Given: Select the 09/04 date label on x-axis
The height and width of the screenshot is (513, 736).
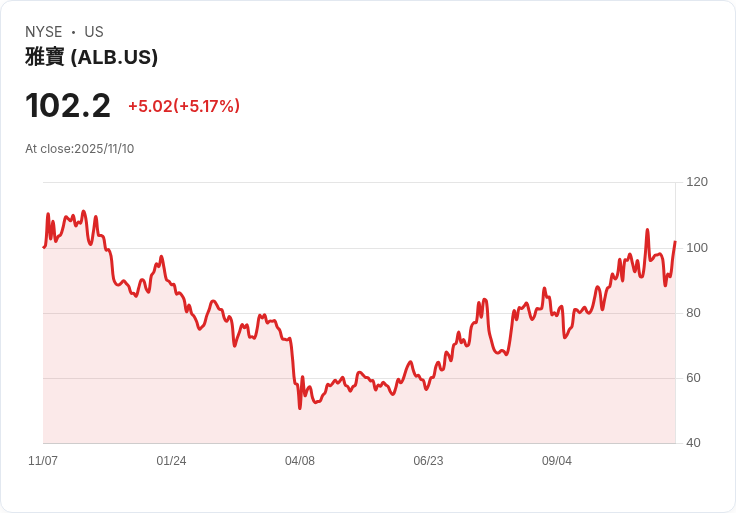Looking at the screenshot, I should coord(557,461).
